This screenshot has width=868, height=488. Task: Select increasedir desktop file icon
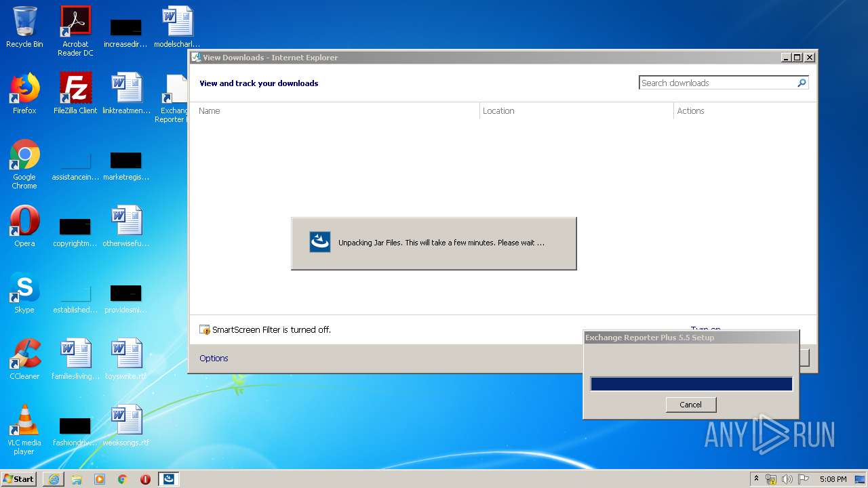[x=126, y=33]
